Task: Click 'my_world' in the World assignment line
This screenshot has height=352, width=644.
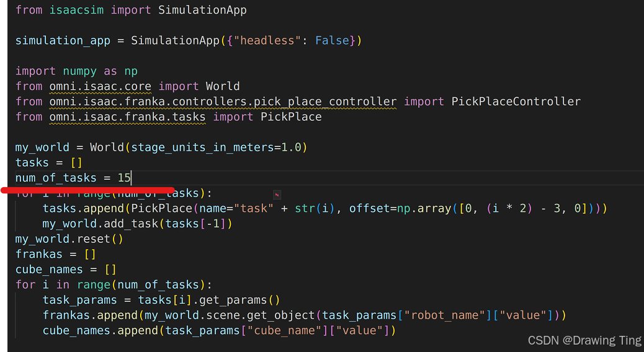Action: pyautogui.click(x=42, y=147)
